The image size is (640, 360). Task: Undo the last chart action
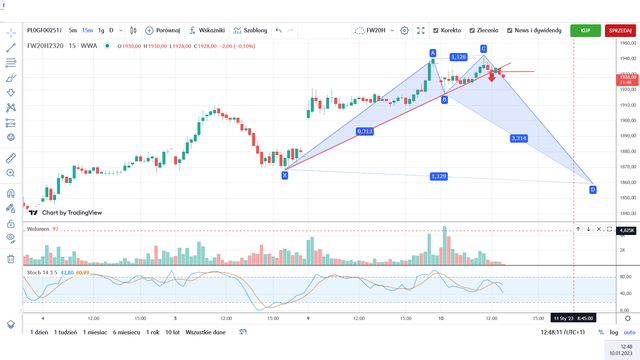click(279, 31)
